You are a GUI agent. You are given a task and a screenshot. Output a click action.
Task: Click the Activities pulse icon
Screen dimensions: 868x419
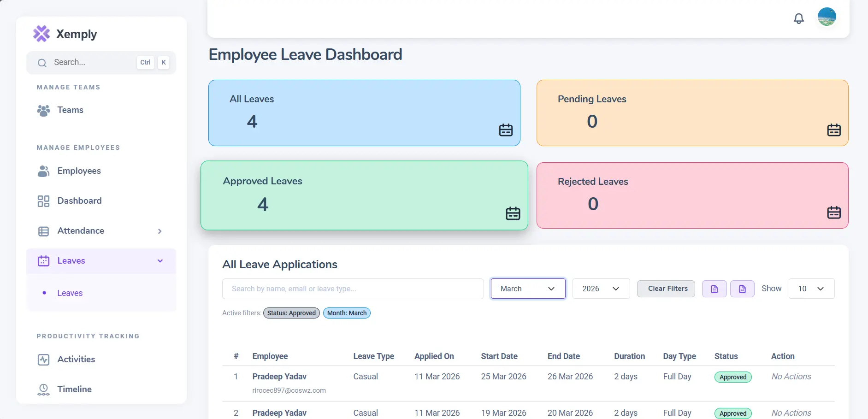[43, 360]
